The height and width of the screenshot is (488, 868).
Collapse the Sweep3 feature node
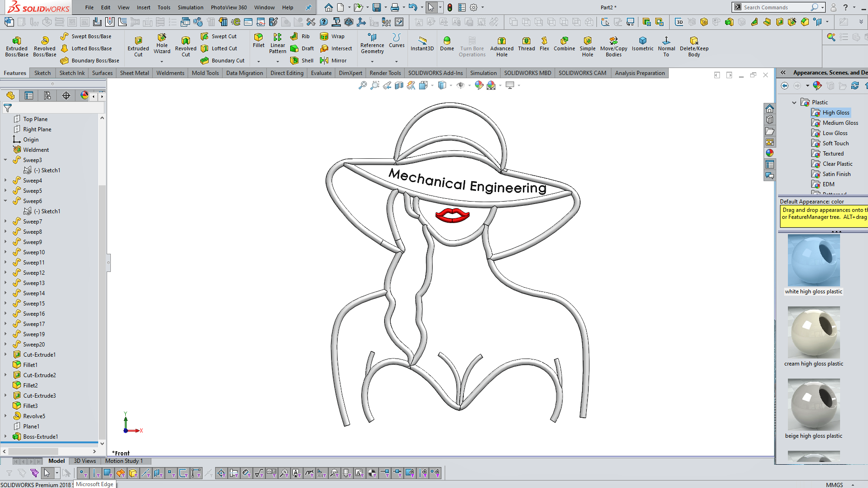tap(6, 160)
